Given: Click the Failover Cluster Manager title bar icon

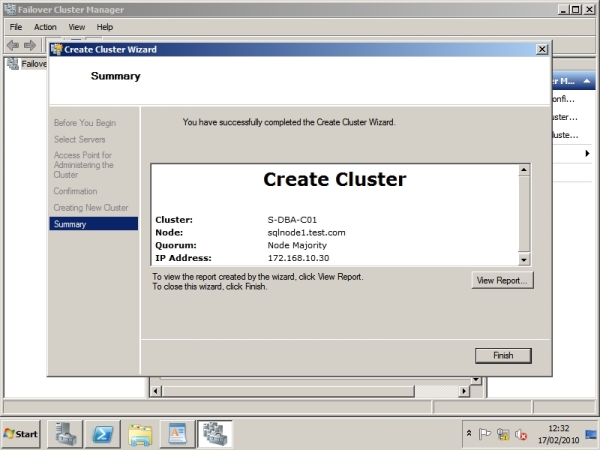Looking at the screenshot, I should point(10,10).
